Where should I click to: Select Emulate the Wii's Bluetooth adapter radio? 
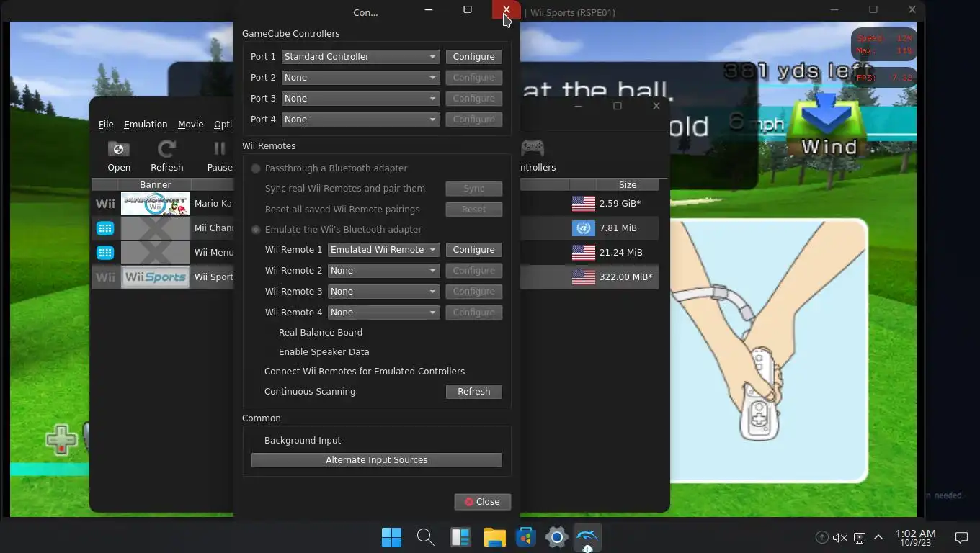pos(256,230)
